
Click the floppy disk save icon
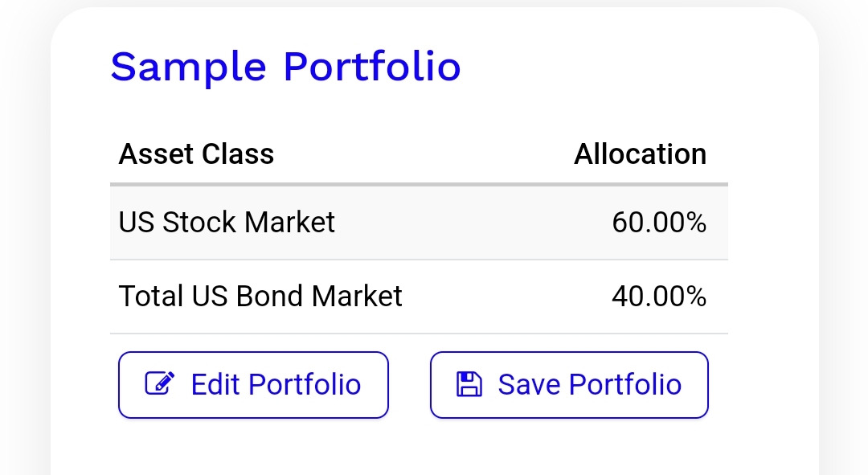coord(469,384)
